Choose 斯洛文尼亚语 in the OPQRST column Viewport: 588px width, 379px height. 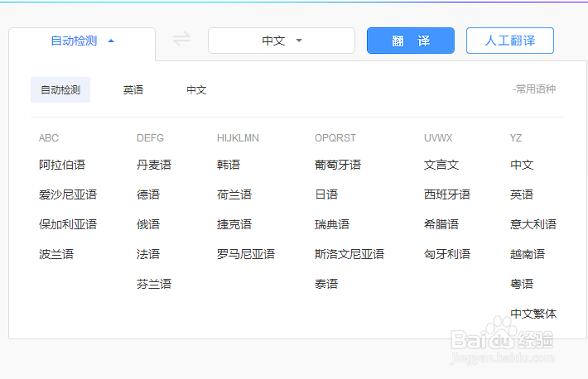pyautogui.click(x=349, y=254)
